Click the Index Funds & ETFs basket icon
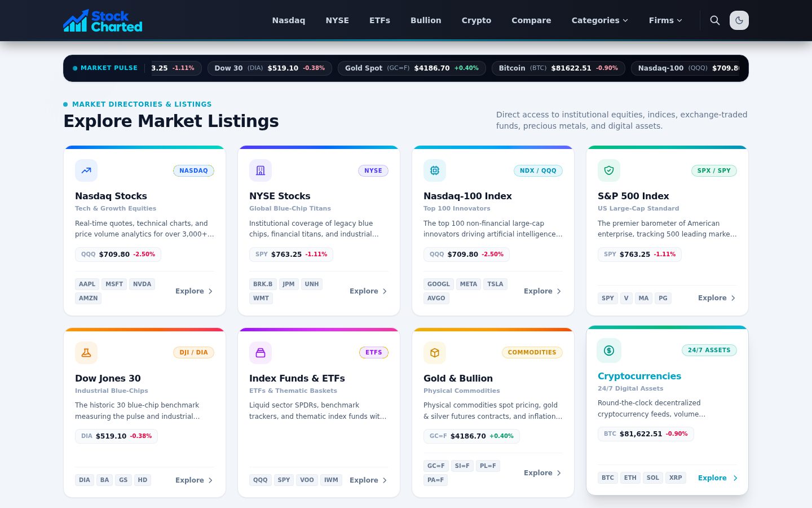This screenshot has width=812, height=508. pos(261,353)
